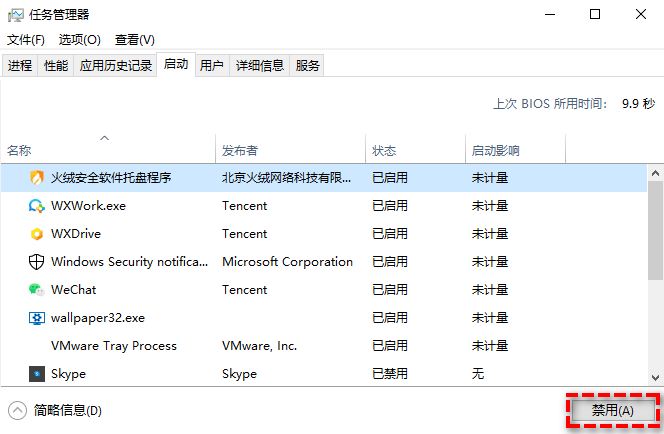This screenshot has width=664, height=434.
Task: Click the 禁用(A) button
Action: pos(613,410)
